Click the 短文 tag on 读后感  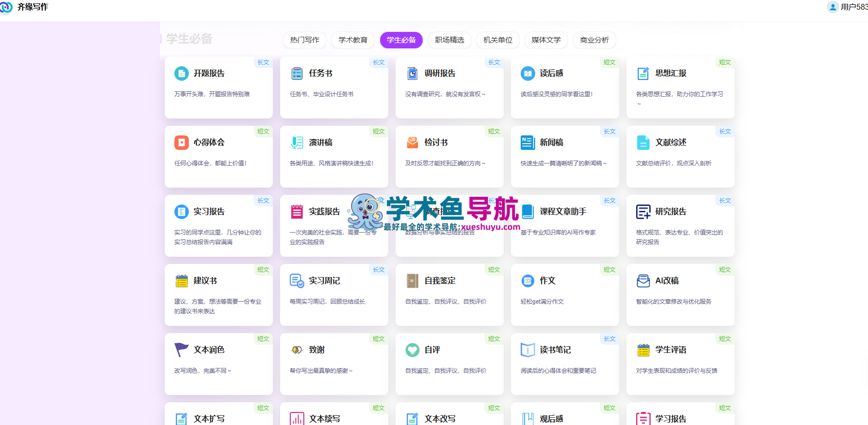[610, 62]
